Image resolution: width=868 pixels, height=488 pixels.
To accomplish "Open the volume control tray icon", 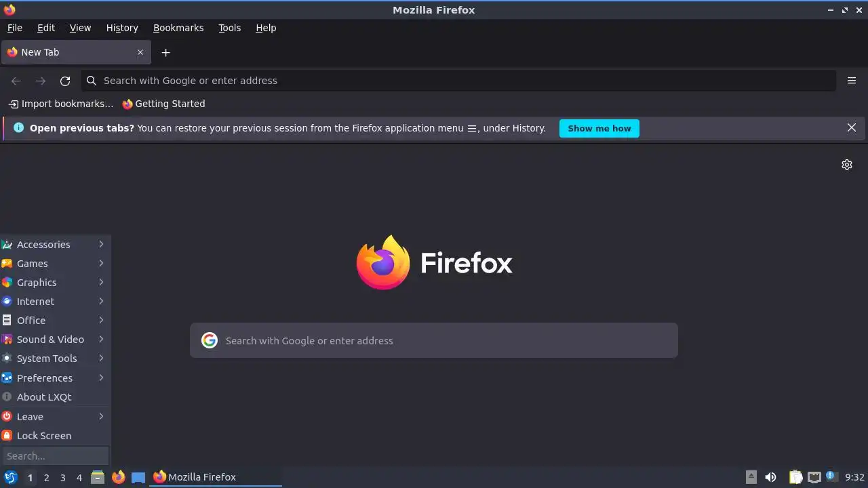I will pos(770,477).
